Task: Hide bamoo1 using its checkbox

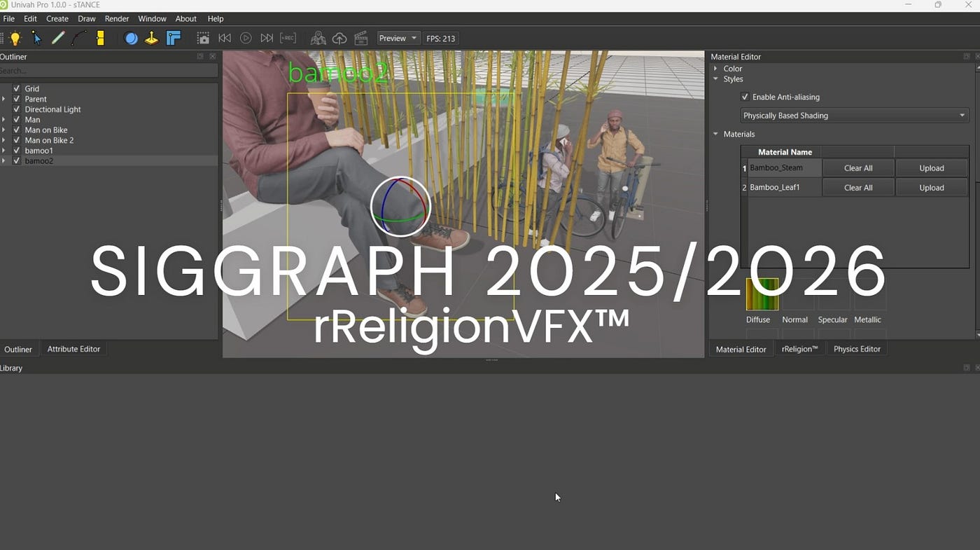Action: pos(17,151)
